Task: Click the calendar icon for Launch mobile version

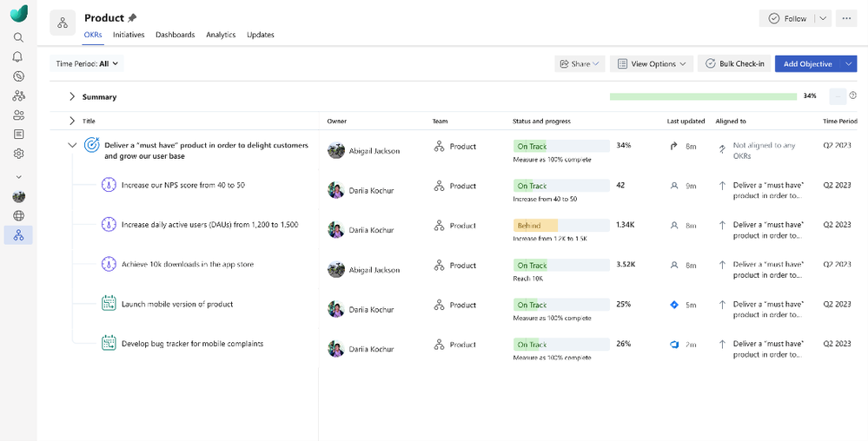Action: pos(109,304)
